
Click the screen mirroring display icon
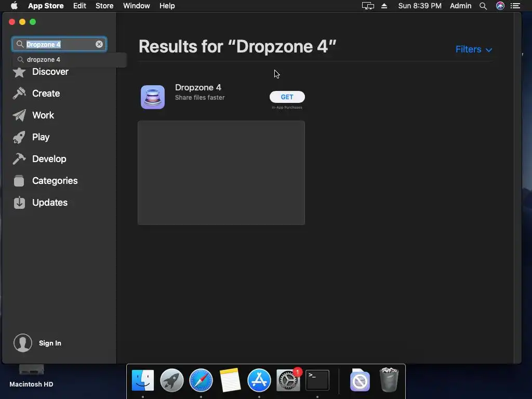pos(368,6)
